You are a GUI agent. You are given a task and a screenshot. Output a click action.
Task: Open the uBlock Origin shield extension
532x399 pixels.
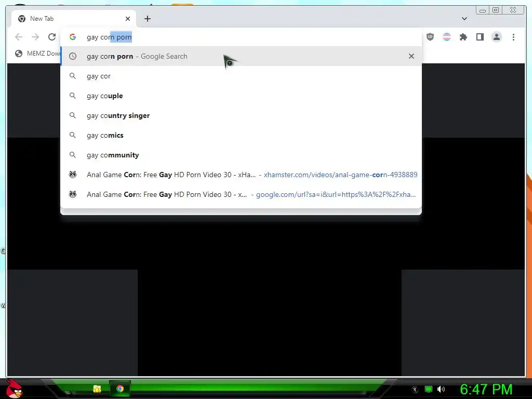[x=430, y=37]
